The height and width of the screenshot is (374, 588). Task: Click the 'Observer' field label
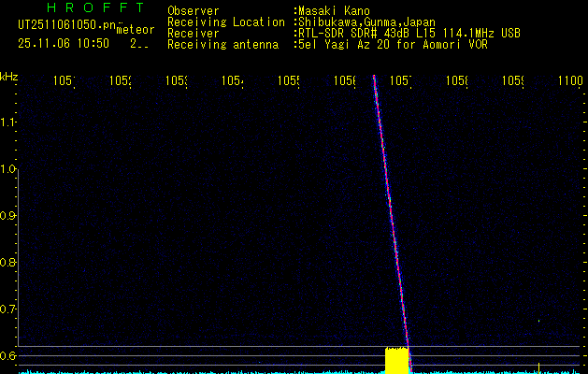click(194, 11)
